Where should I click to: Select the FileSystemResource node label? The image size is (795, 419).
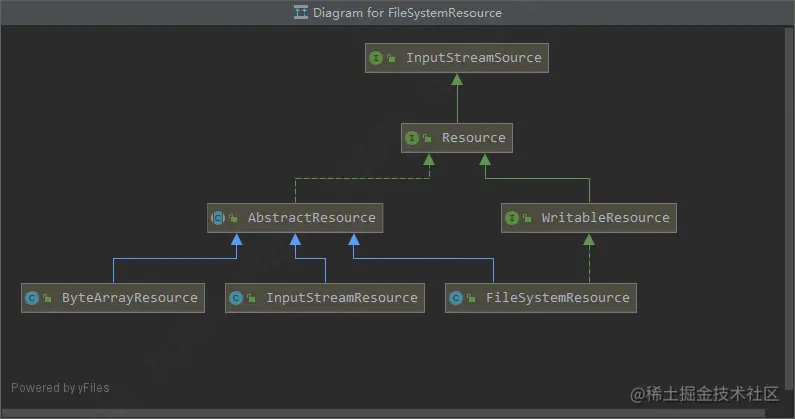point(558,298)
